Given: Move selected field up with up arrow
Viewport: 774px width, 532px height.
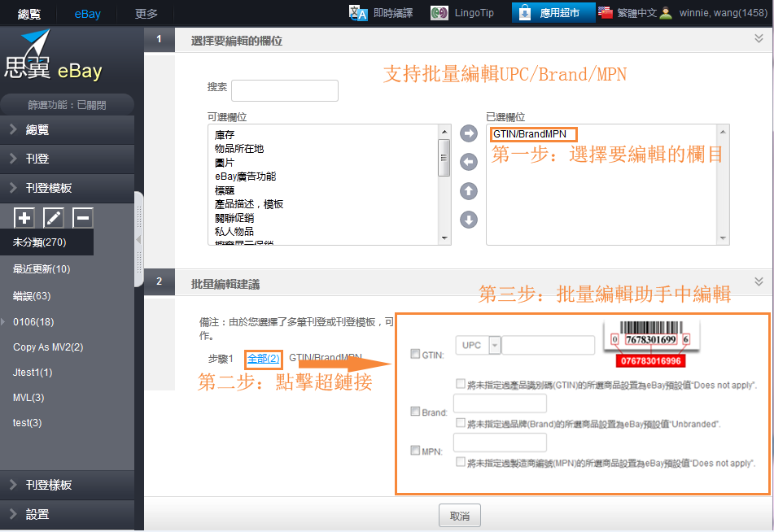Looking at the screenshot, I should point(469,191).
